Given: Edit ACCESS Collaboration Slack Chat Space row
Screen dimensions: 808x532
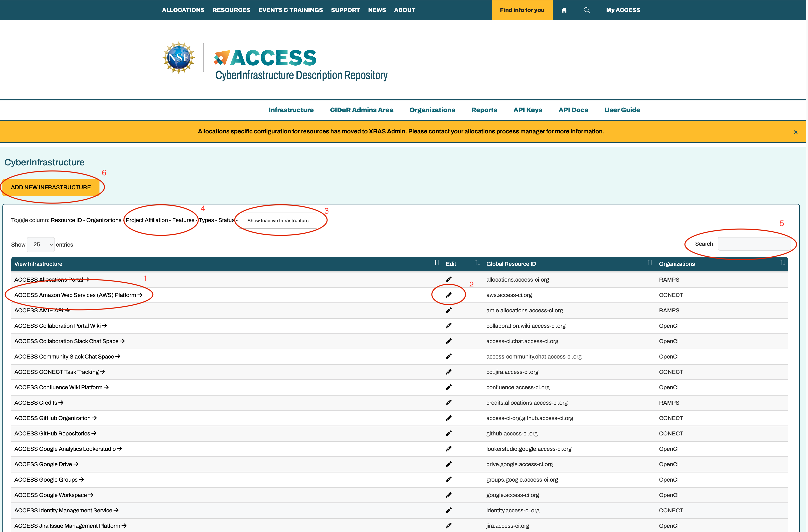Looking at the screenshot, I should pos(449,341).
